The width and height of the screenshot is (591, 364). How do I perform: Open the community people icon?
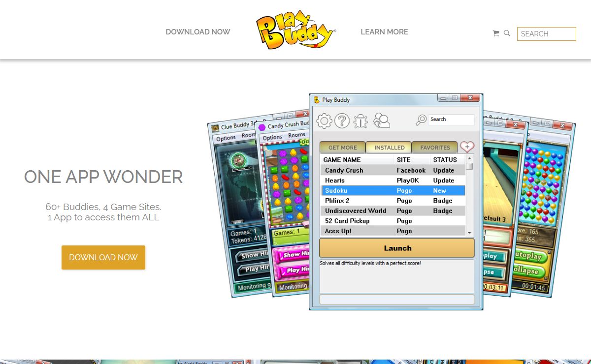click(x=381, y=121)
